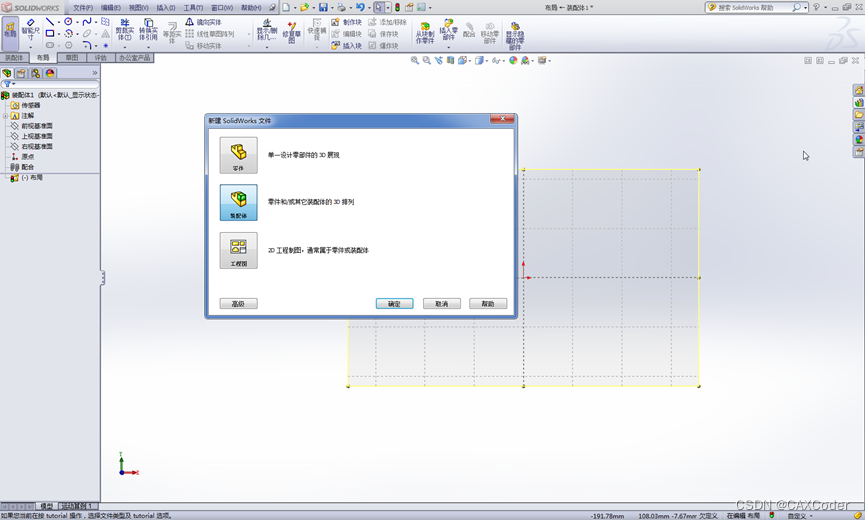The width and height of the screenshot is (865, 520).
Task: Choose the 装配体 (Assembly) document type button
Action: click(238, 202)
